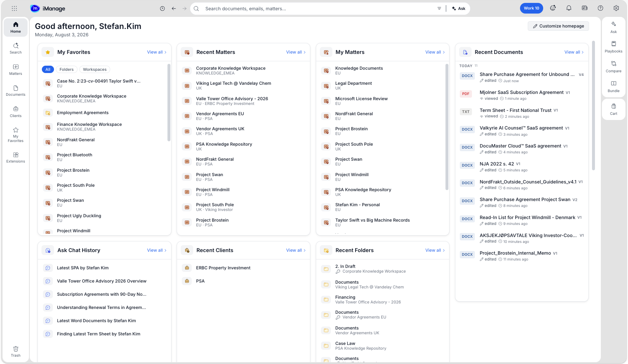View all My Matters
Screen dimensions: 628x364
(x=435, y=52)
